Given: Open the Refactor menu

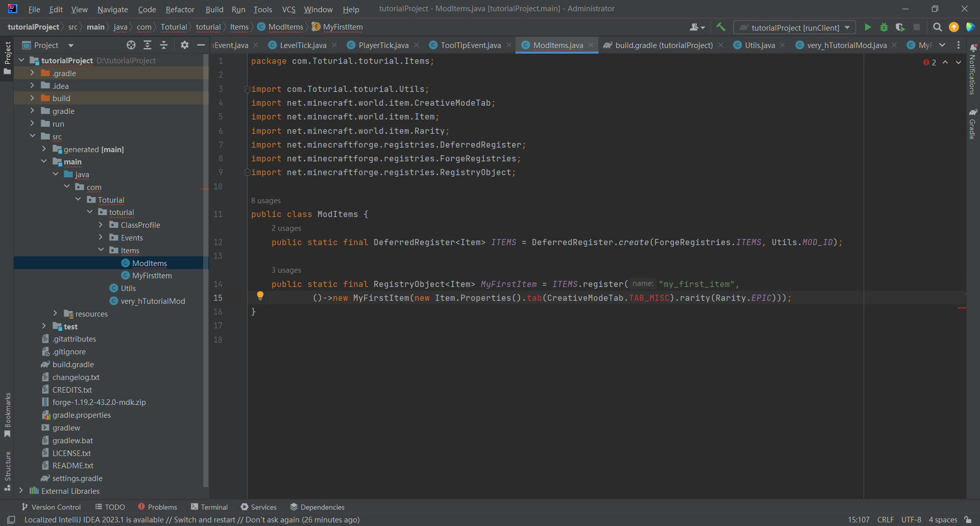Looking at the screenshot, I should tap(180, 9).
